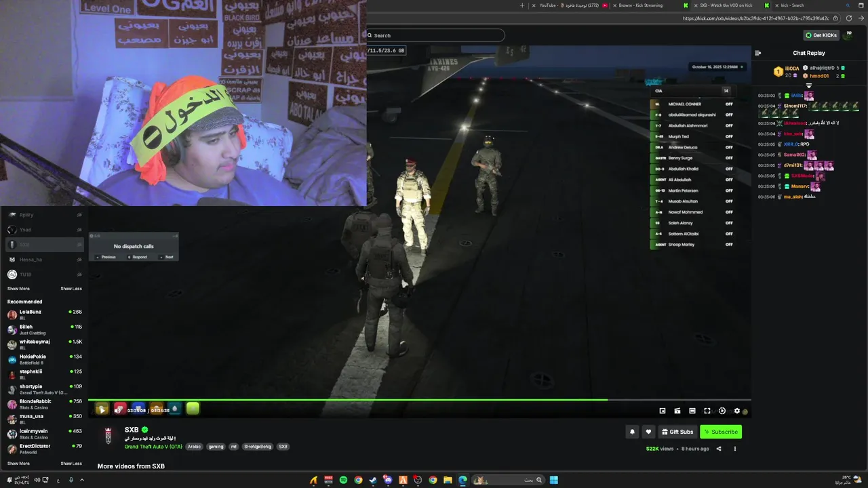Image resolution: width=868 pixels, height=488 pixels.
Task: Open File Explorer from the taskbar
Action: tap(448, 480)
